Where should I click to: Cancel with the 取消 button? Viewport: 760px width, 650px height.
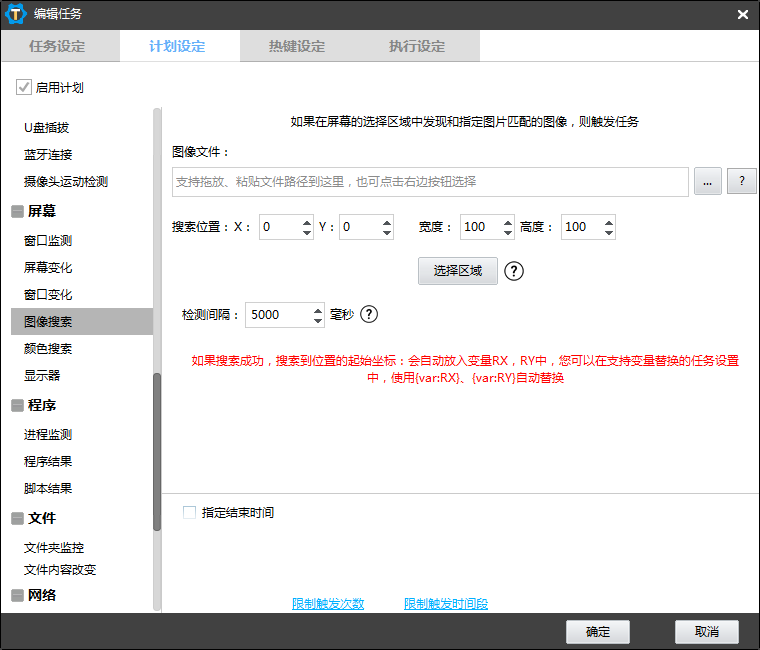pyautogui.click(x=707, y=632)
